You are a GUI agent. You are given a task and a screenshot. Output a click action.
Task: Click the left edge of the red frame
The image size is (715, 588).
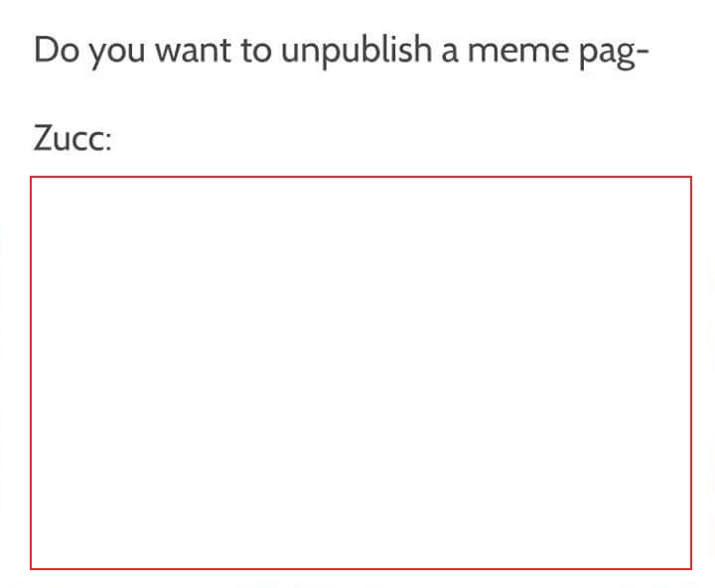tap(31, 372)
